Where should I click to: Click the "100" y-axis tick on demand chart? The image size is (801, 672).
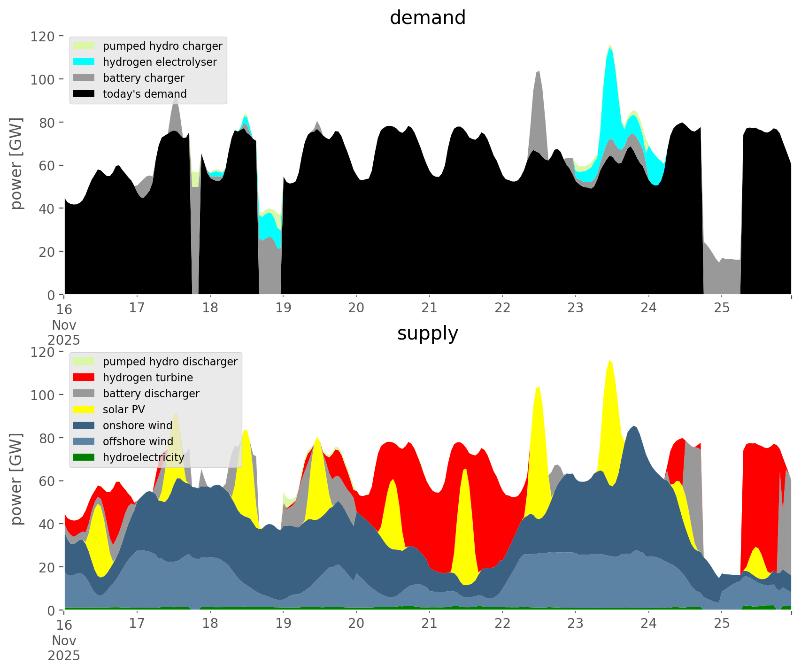click(x=42, y=79)
